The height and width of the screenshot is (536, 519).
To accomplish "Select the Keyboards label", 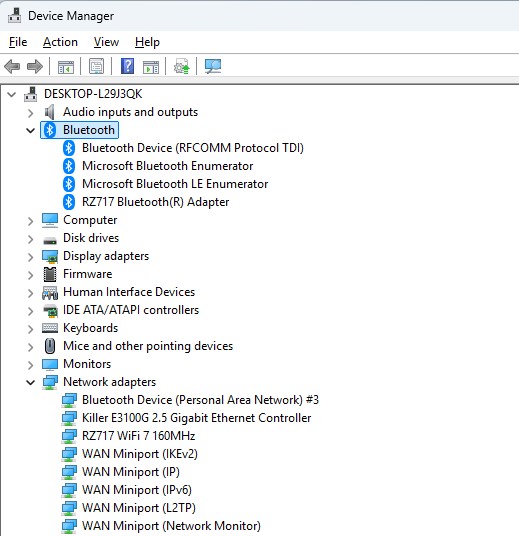I will (91, 328).
